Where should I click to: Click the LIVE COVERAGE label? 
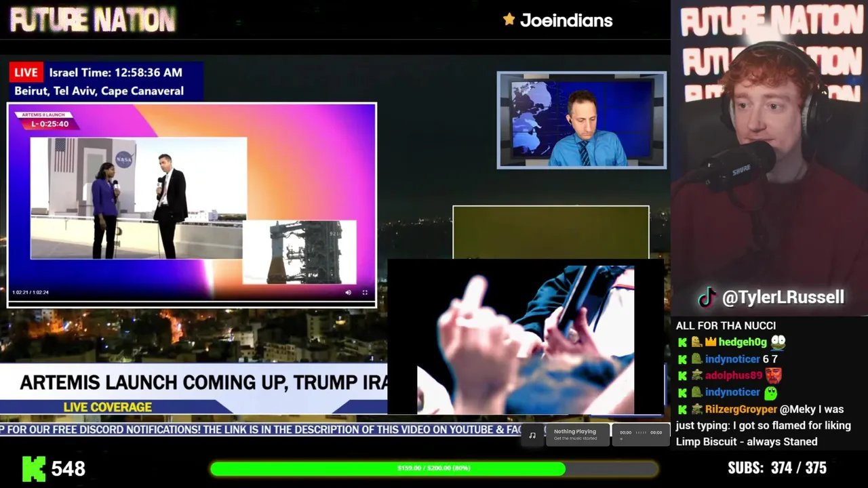click(108, 407)
